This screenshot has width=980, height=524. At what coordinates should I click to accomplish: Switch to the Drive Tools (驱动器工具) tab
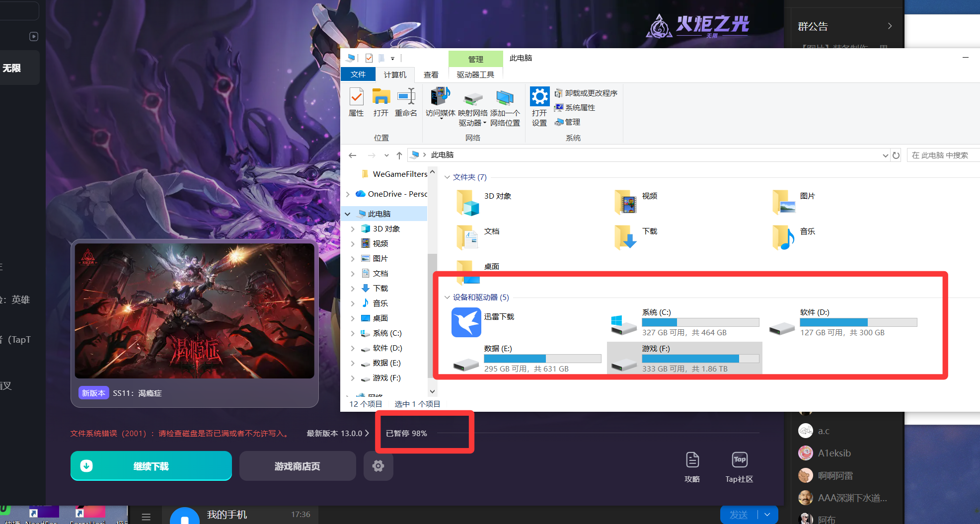coord(475,75)
